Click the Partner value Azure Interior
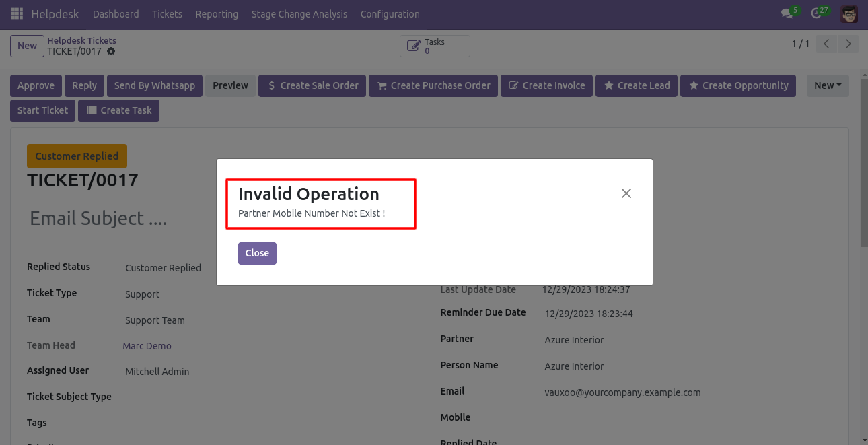868x445 pixels. click(574, 340)
